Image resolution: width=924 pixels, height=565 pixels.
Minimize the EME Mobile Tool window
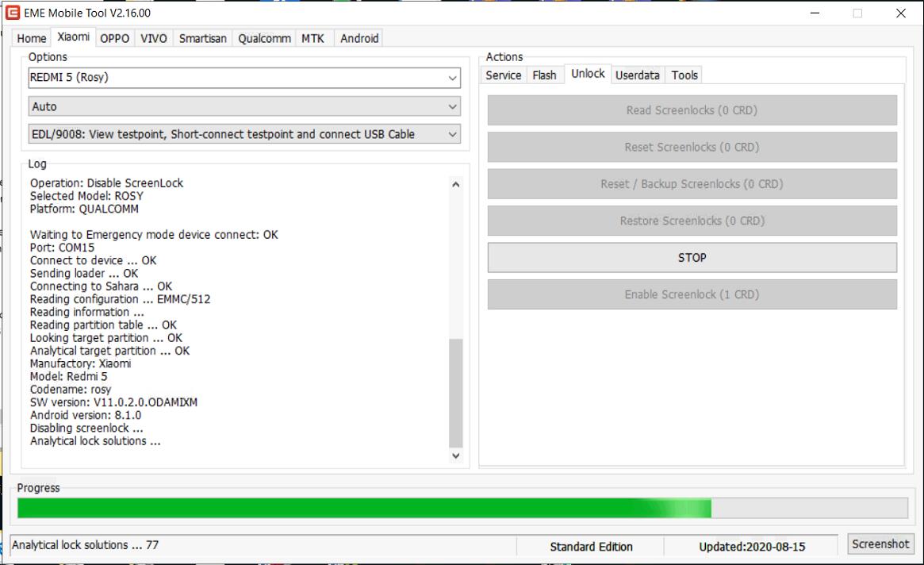pos(815,13)
